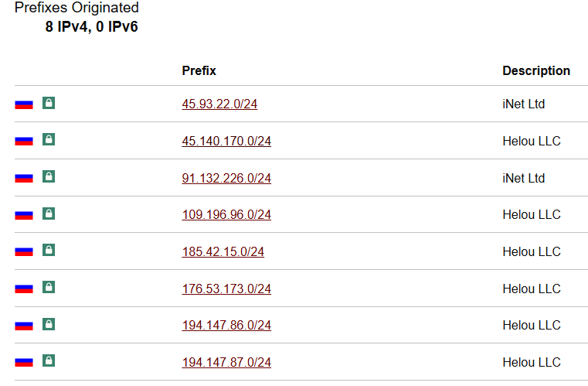Click the Russian flag beside 176.53.173.0/24
The image size is (588, 386).
click(24, 289)
